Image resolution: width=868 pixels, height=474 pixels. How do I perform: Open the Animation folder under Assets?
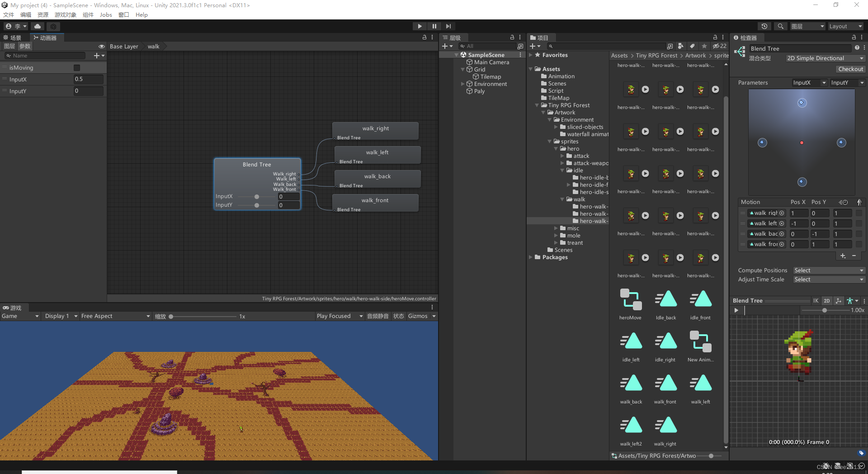[x=561, y=76]
